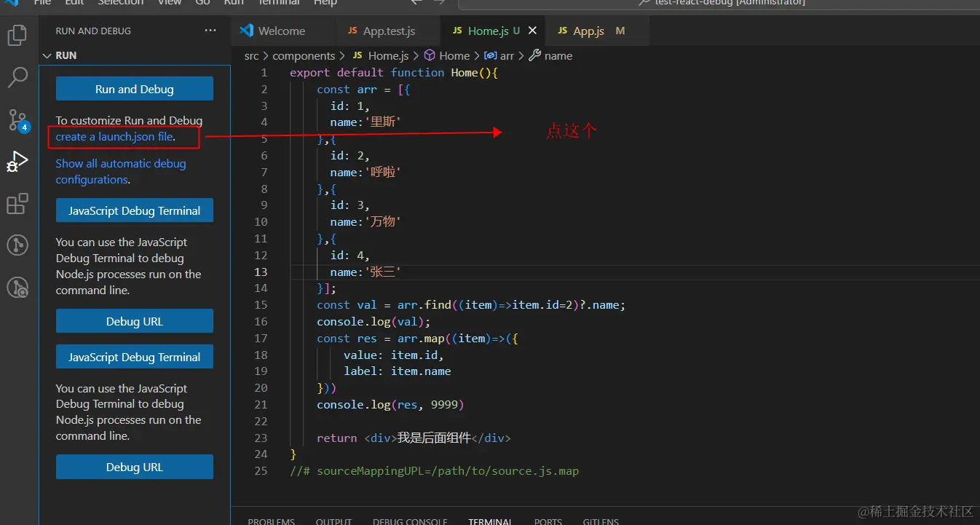Switch to the Welcome tab
Image resolution: width=980 pixels, height=525 pixels.
[x=284, y=31]
